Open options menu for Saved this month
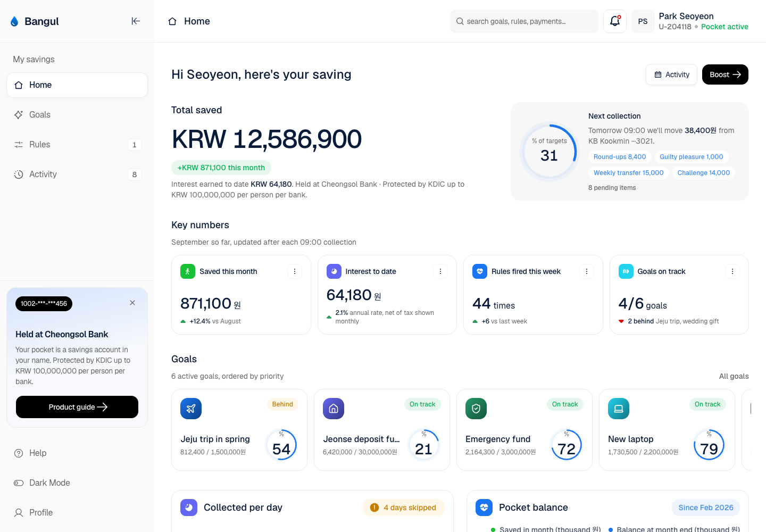 tap(295, 271)
